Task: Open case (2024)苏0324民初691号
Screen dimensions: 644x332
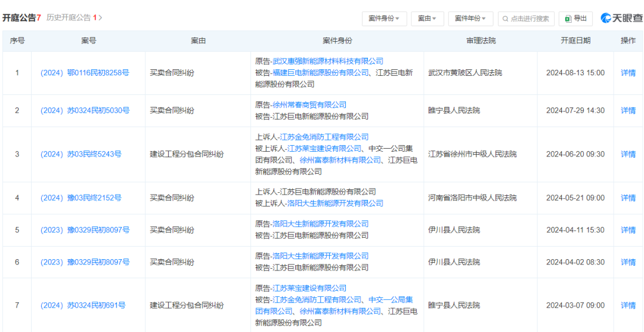Action: [83, 305]
